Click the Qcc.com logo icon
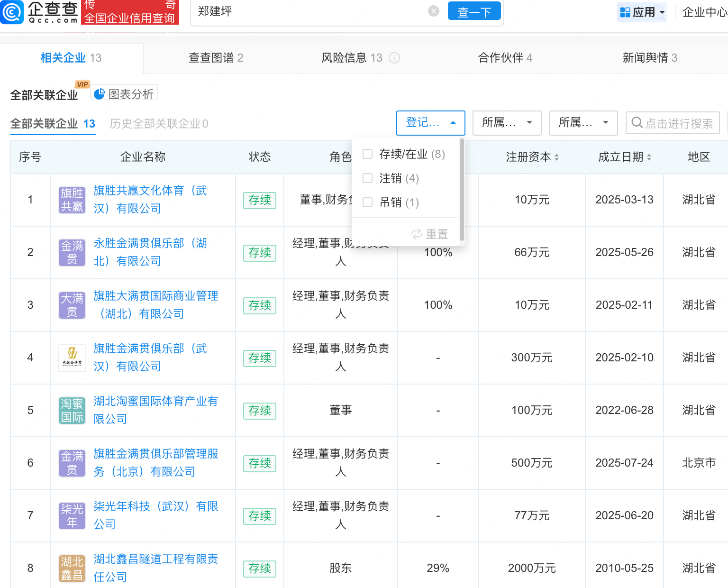728x588 pixels. 12,12
